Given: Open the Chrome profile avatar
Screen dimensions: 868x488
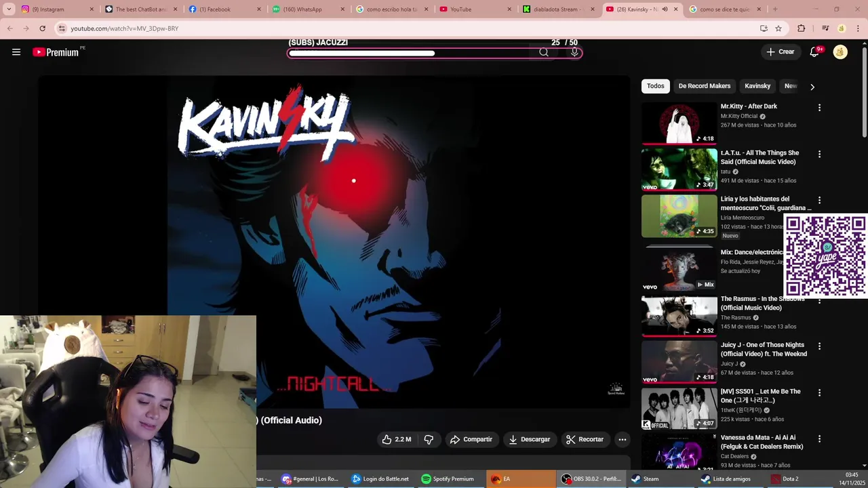Looking at the screenshot, I should click(x=842, y=28).
